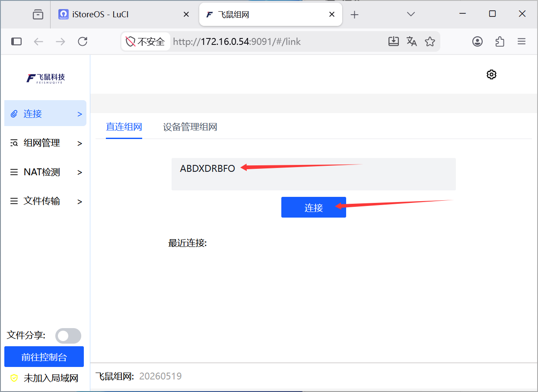Viewport: 538px width, 392px height.
Task: Reload the page with the refresh icon
Action: [x=83, y=41]
